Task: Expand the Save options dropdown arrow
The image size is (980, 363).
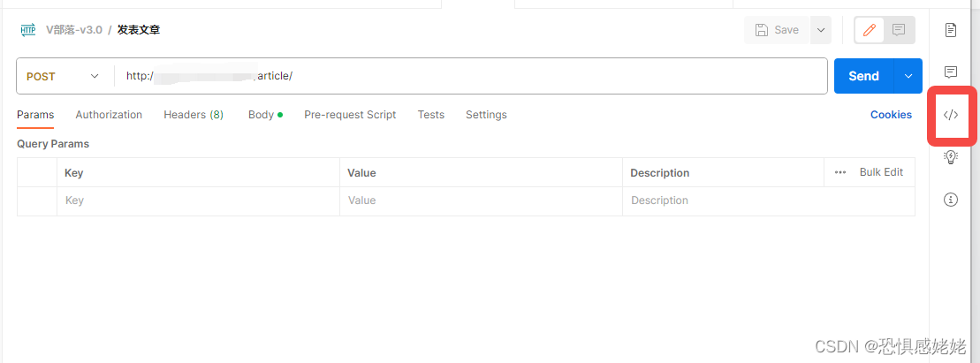Action: tap(821, 30)
